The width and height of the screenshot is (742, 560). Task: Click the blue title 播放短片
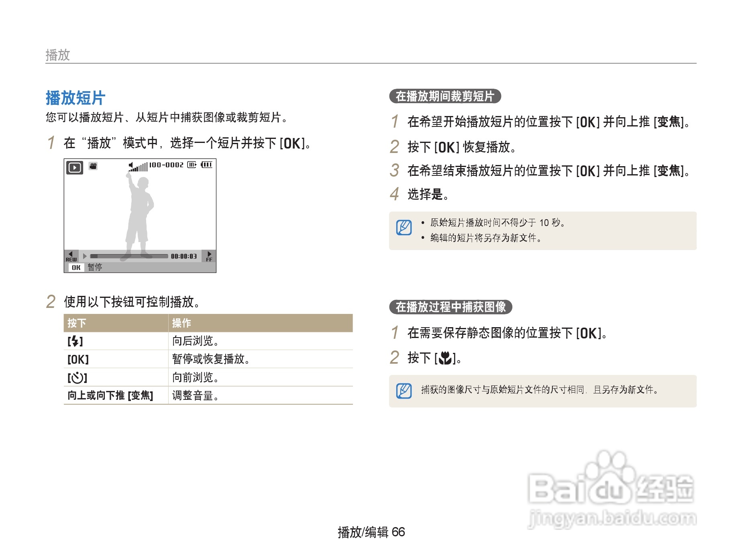coord(75,98)
